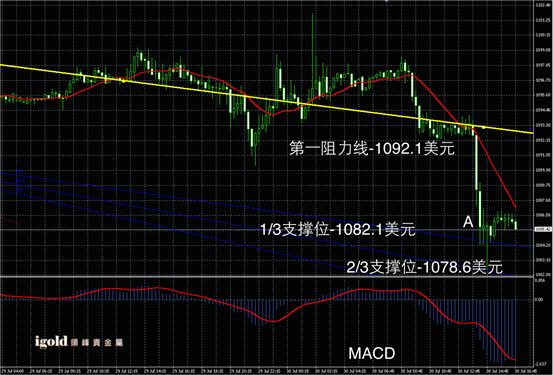This screenshot has height=375, width=553.
Task: Select the 1/3支撑位-1082.1美元 support label
Action: click(x=338, y=230)
